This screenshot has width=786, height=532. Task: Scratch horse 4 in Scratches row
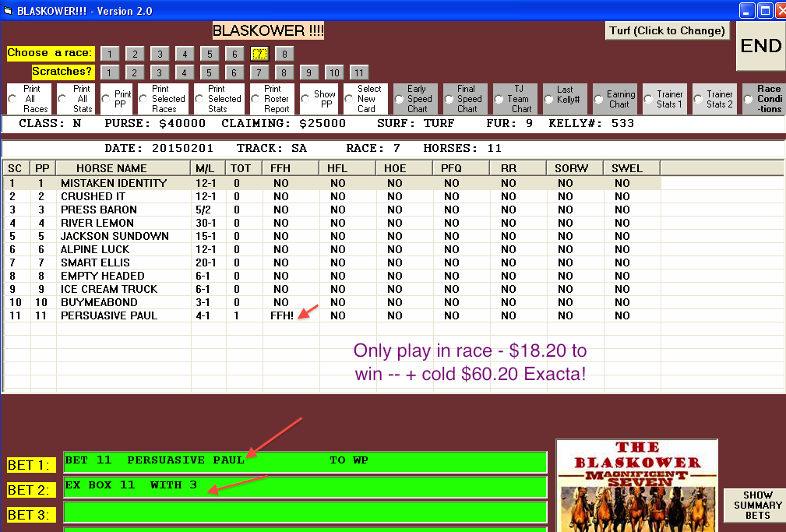[x=184, y=72]
